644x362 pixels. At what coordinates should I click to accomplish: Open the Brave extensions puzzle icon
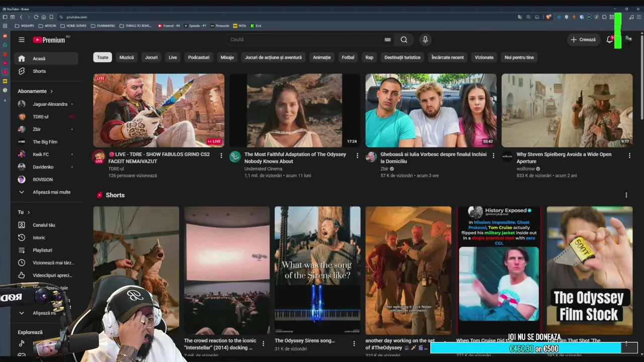[x=604, y=17]
